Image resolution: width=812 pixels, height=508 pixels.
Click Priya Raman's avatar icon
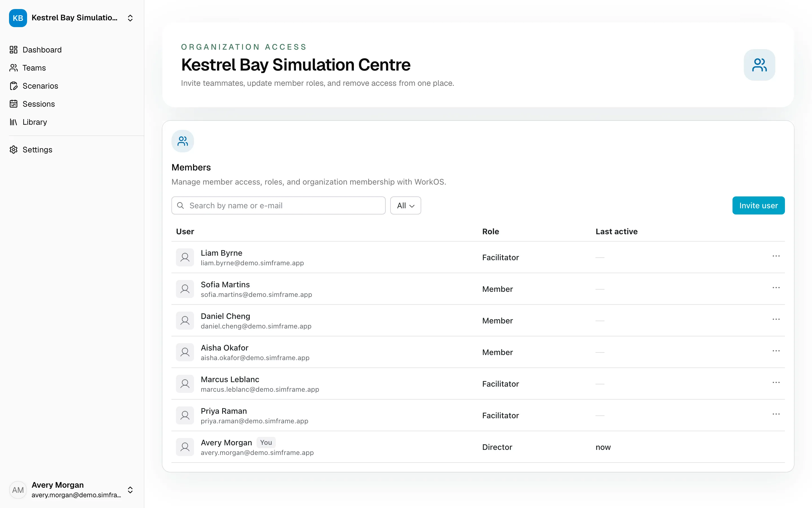point(185,415)
